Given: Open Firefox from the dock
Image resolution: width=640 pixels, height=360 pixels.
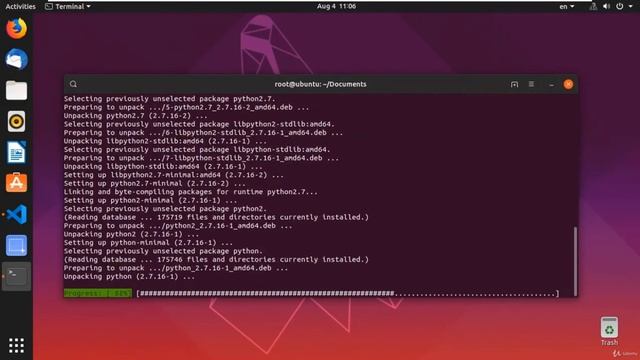Looking at the screenshot, I should (16, 29).
